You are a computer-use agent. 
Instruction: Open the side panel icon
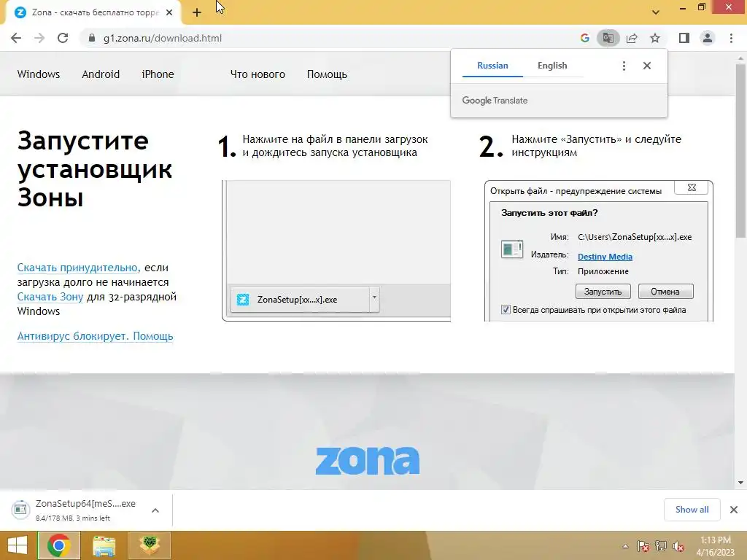point(684,38)
